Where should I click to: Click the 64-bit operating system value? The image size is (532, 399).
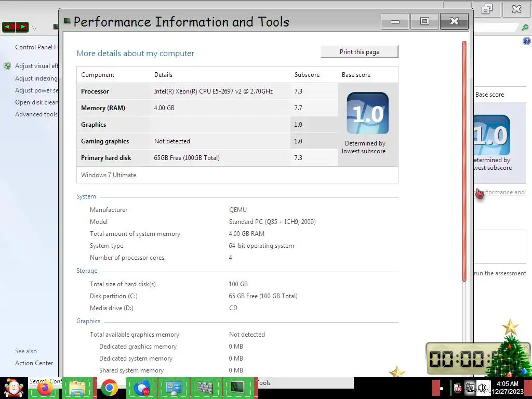click(x=261, y=246)
